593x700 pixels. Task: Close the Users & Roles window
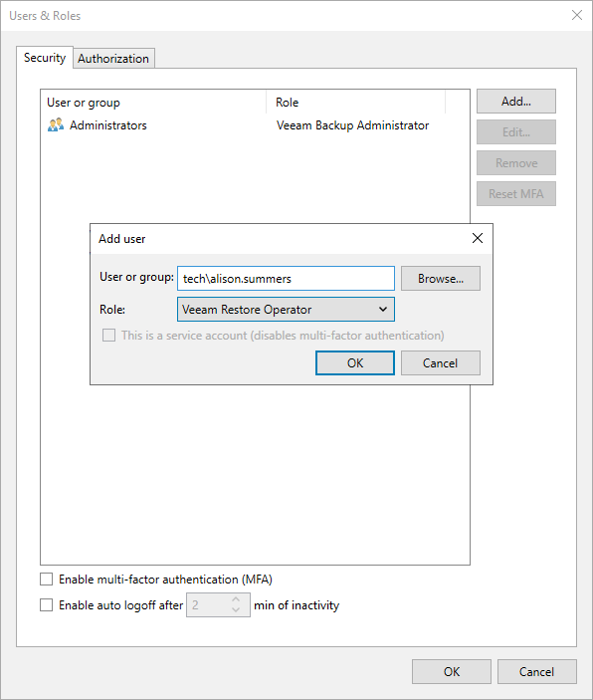coord(577,15)
